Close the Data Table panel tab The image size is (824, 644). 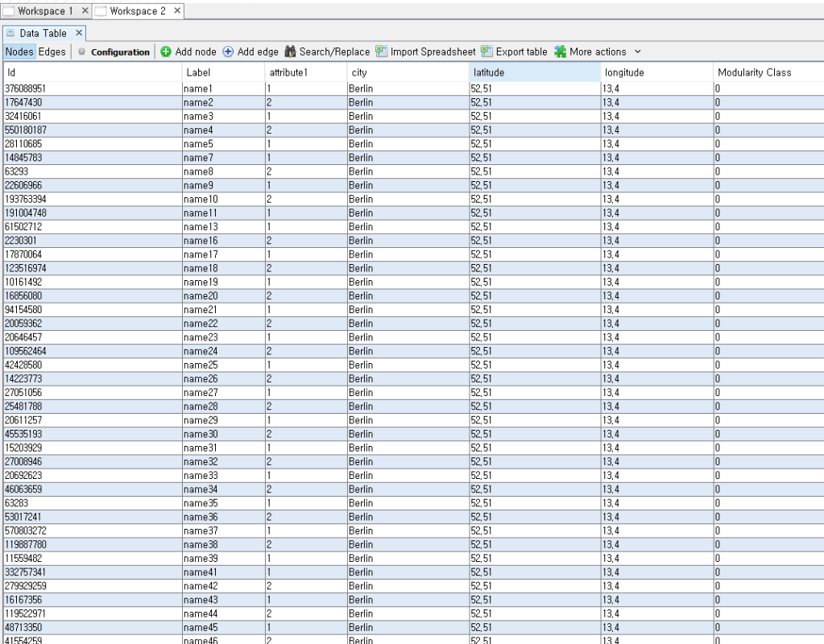79,33
